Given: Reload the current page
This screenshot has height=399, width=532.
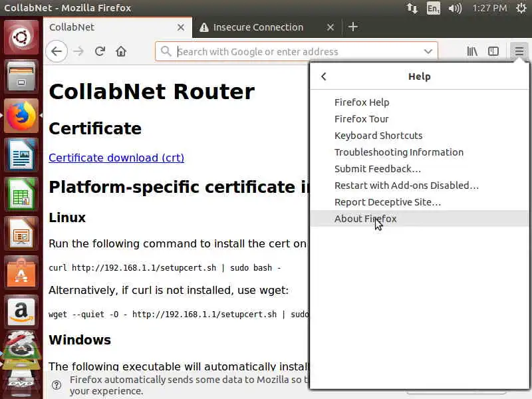Looking at the screenshot, I should tap(100, 52).
